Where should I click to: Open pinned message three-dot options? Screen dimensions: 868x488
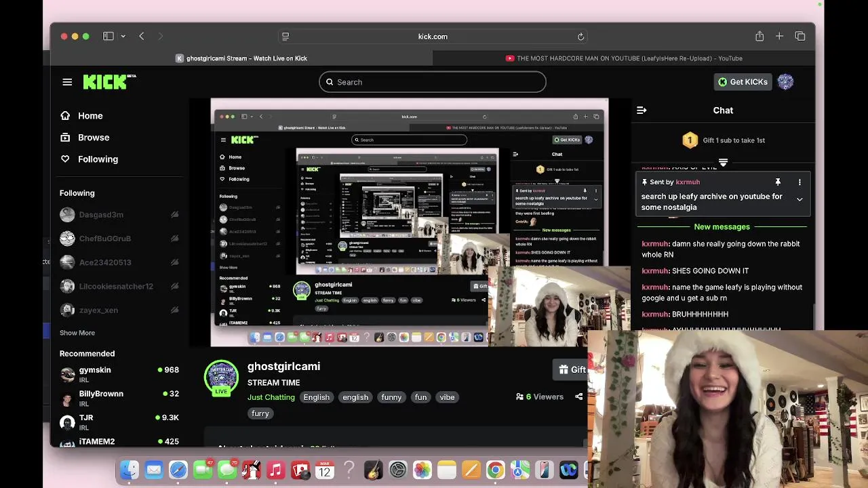click(x=800, y=182)
